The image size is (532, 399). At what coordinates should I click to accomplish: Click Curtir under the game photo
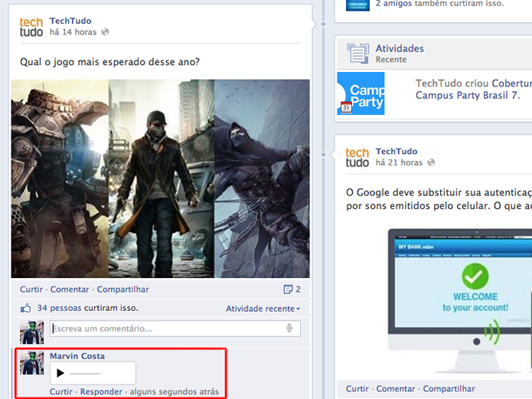(31, 289)
